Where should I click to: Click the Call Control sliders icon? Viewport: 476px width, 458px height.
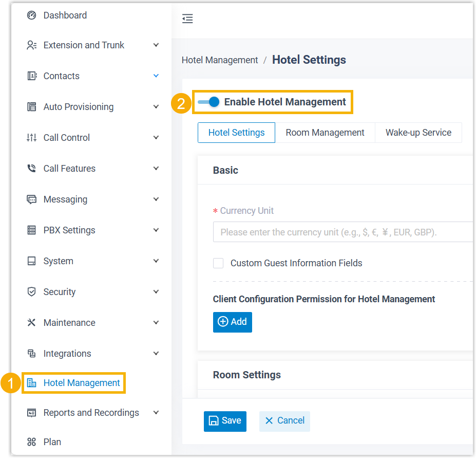pos(32,138)
